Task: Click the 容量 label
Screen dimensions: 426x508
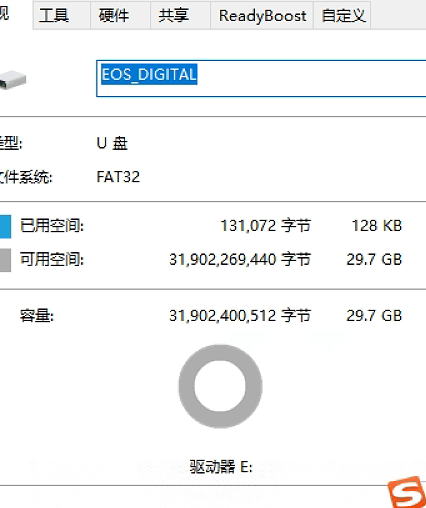Action: tap(37, 315)
